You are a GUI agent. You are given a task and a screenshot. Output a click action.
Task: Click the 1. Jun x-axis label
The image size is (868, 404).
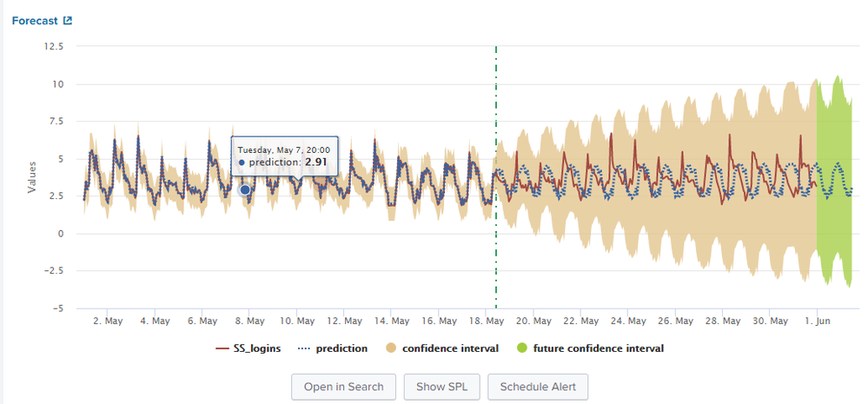821,321
